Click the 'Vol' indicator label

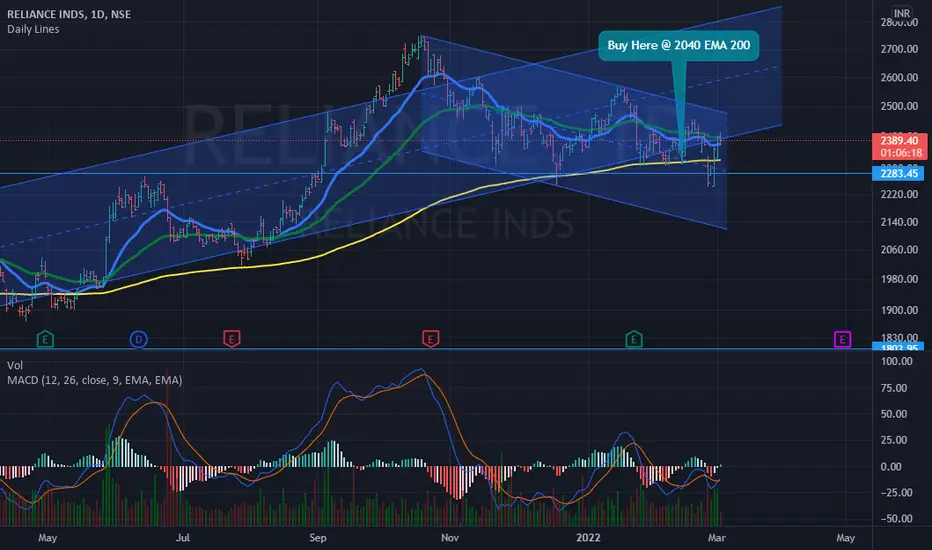[15, 365]
